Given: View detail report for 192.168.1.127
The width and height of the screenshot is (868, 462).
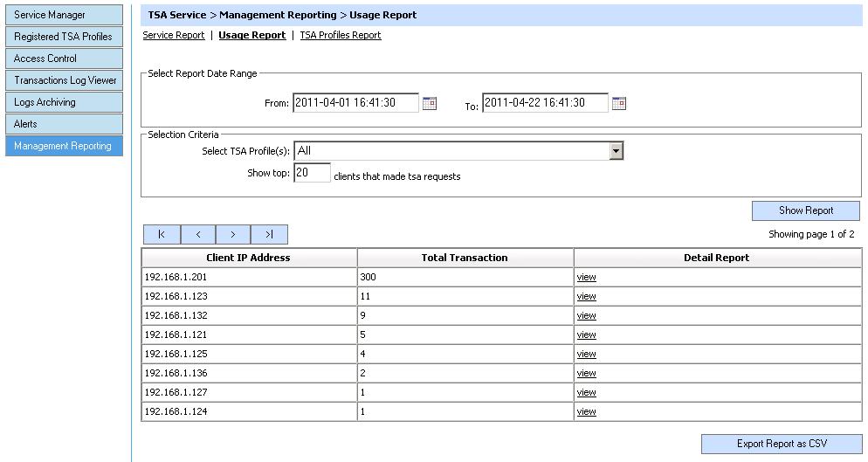Looking at the screenshot, I should click(x=586, y=392).
